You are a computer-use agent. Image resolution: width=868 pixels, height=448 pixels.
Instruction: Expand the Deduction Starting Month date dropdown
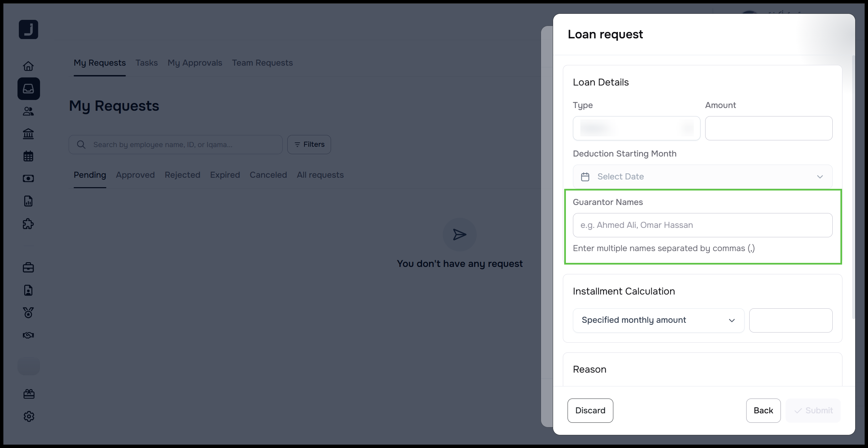pyautogui.click(x=702, y=177)
